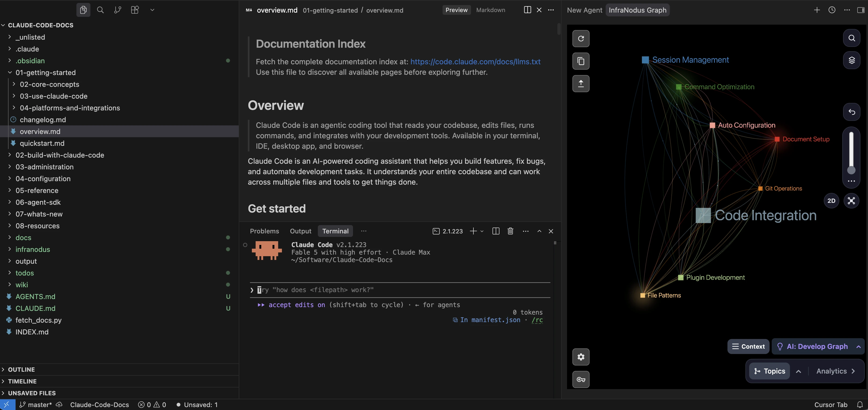This screenshot has height=410, width=868.
Task: Expand the AI Develop Graph chevron
Action: click(858, 347)
